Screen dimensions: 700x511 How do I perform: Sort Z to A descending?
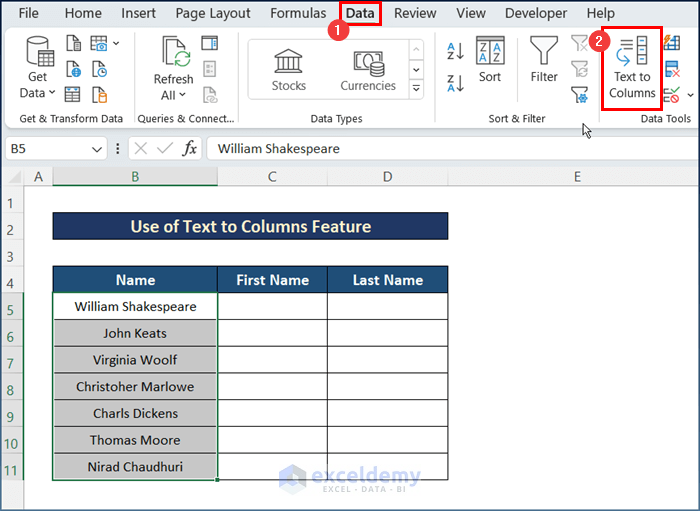pyautogui.click(x=455, y=83)
